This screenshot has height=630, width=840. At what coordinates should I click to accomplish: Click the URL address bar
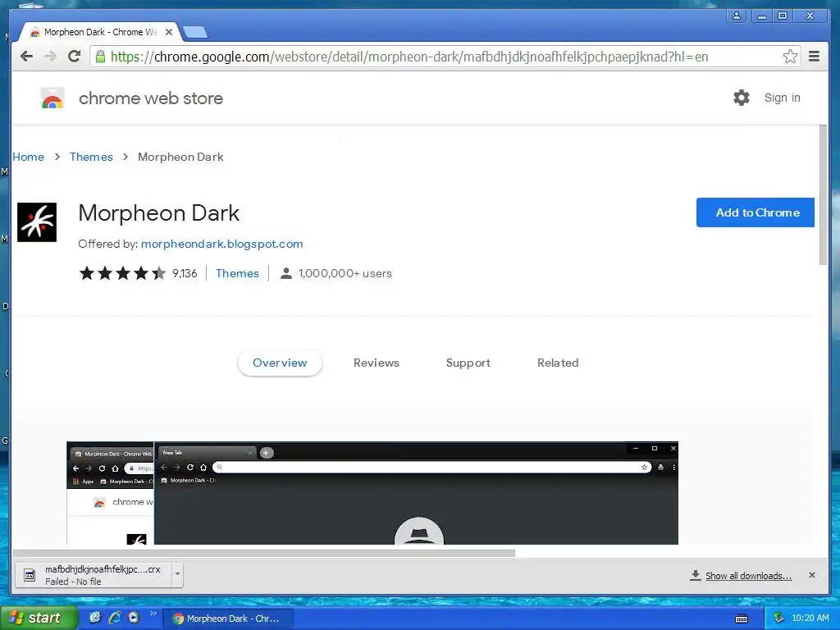(445, 57)
